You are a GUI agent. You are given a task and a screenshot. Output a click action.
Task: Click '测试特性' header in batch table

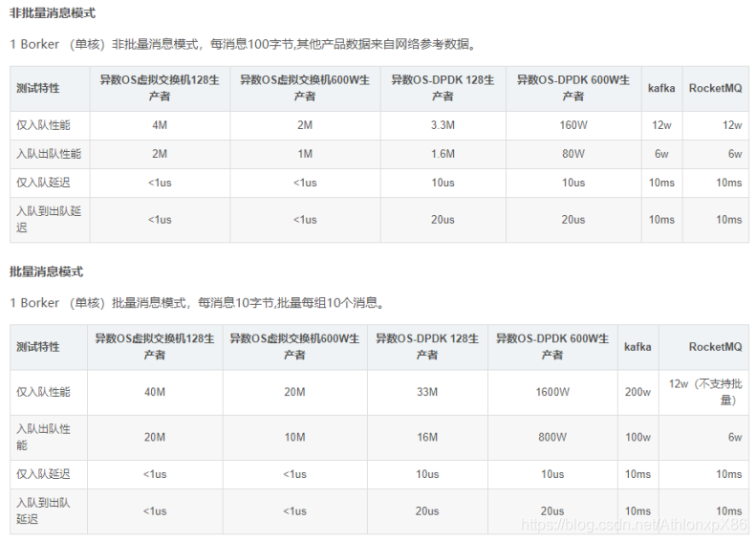click(x=49, y=347)
